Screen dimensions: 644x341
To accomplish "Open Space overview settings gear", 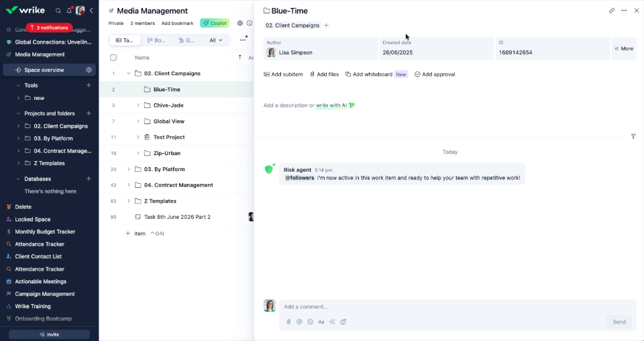I will [x=89, y=70].
